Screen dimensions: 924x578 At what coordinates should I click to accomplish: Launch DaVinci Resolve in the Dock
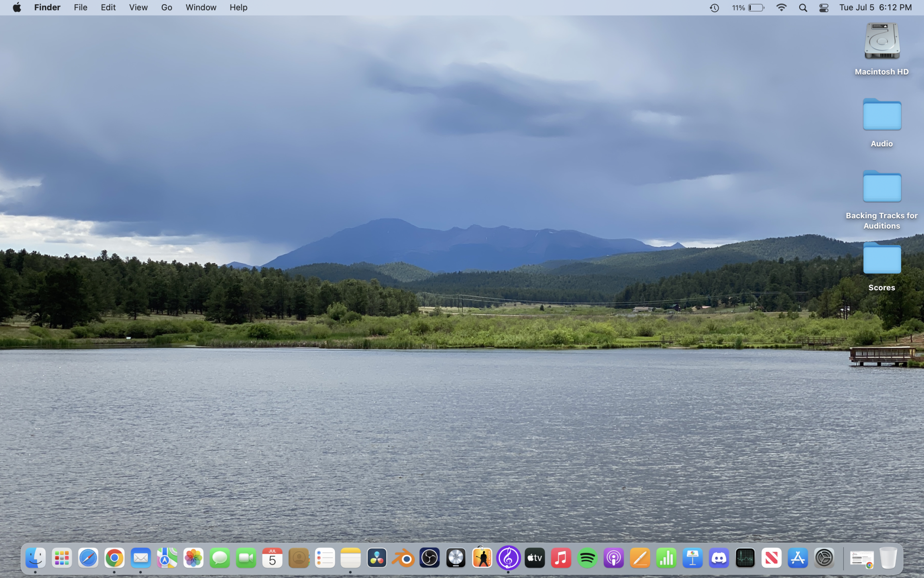click(377, 559)
